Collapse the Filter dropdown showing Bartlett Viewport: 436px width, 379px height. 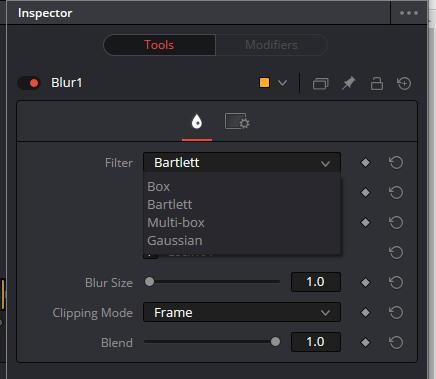242,163
